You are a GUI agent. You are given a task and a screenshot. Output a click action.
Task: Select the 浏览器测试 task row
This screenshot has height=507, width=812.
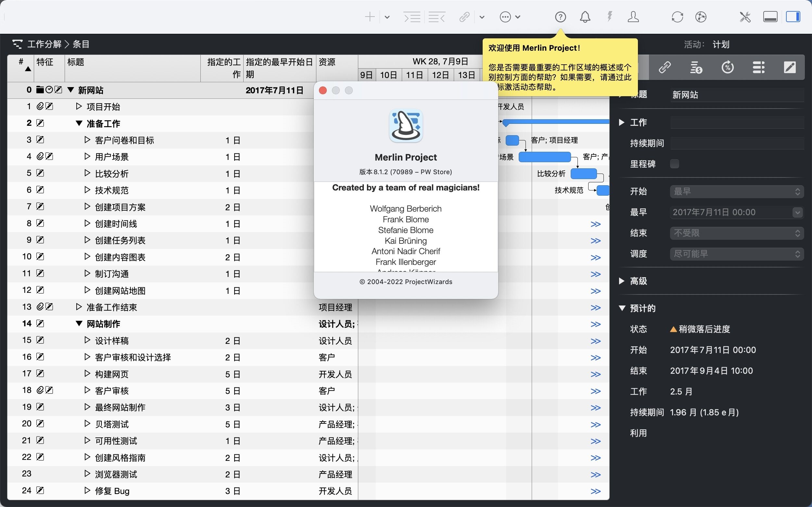(x=182, y=474)
